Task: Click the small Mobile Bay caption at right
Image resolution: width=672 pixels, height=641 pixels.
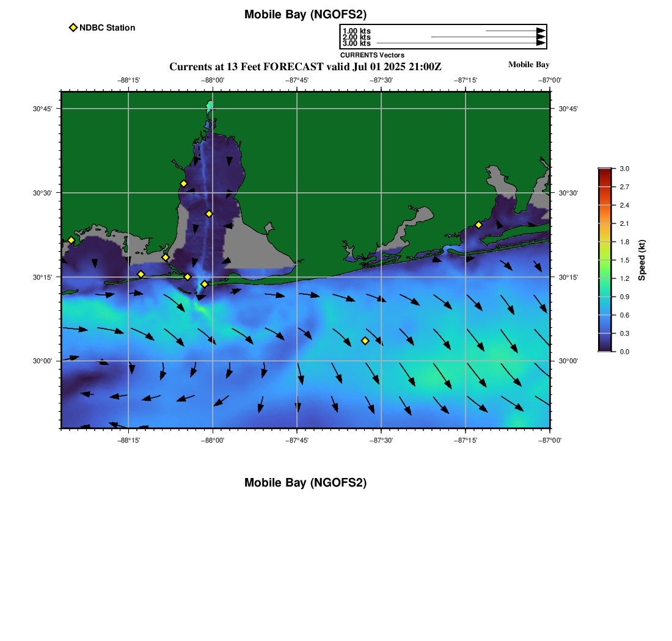Action: [x=529, y=65]
